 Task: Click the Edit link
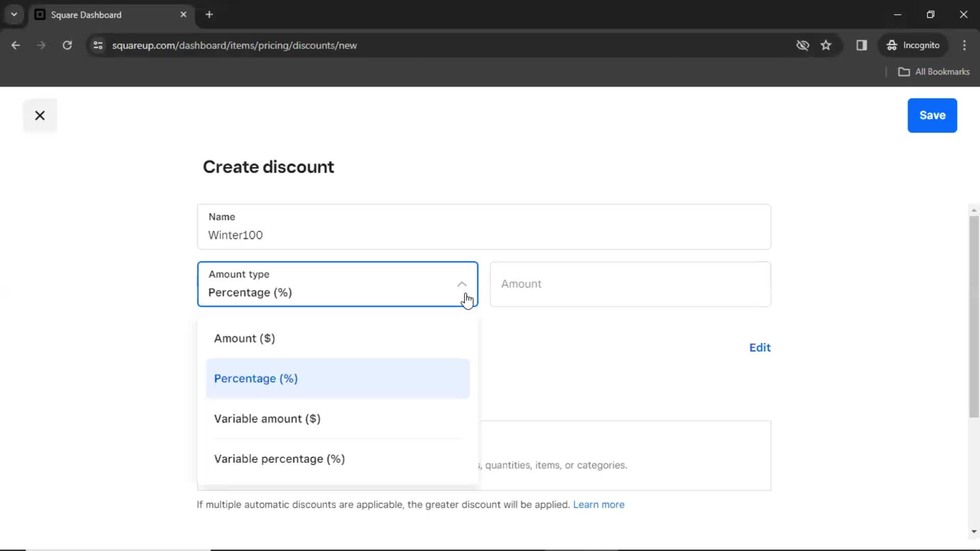click(x=759, y=347)
